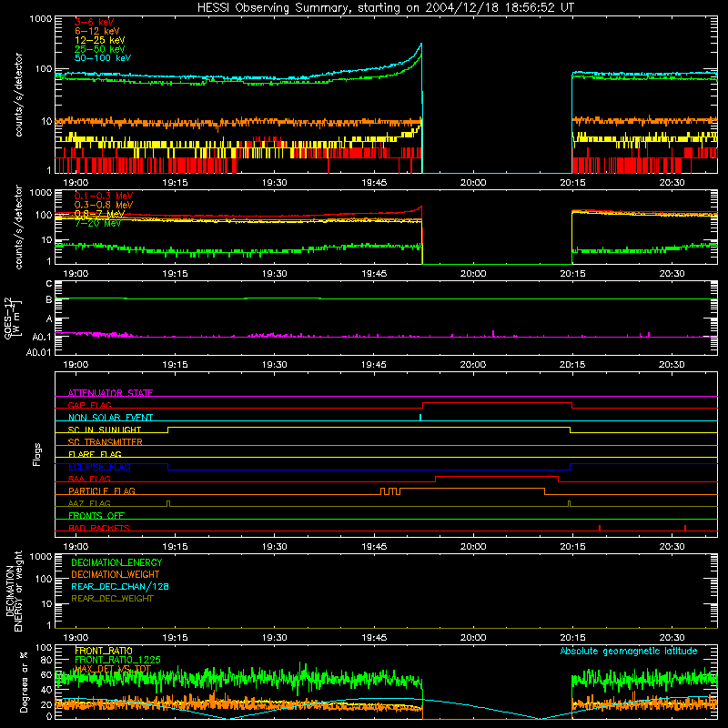Select the FRONTS_OFF flag label
Screen dimensions: 728x728
[96, 515]
